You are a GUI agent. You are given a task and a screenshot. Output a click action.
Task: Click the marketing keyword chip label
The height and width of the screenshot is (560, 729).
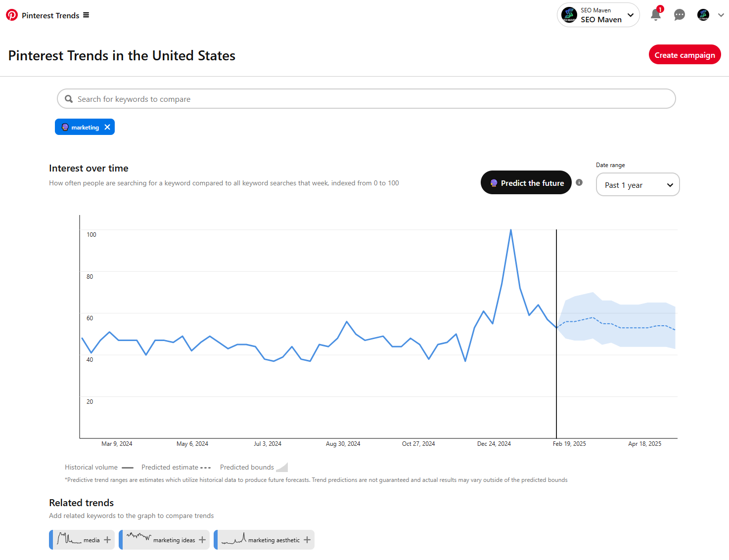coord(85,128)
